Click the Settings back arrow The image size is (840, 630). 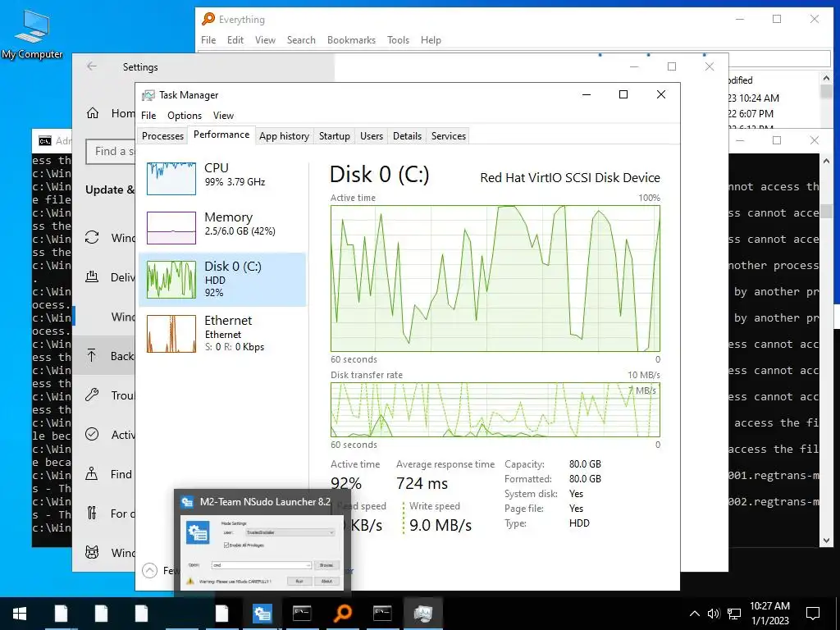click(x=92, y=66)
